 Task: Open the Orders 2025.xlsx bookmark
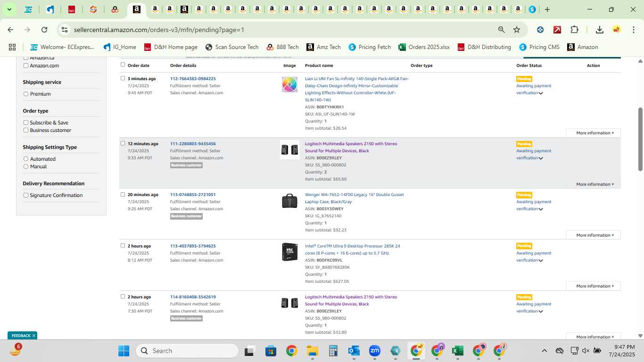coord(424,47)
